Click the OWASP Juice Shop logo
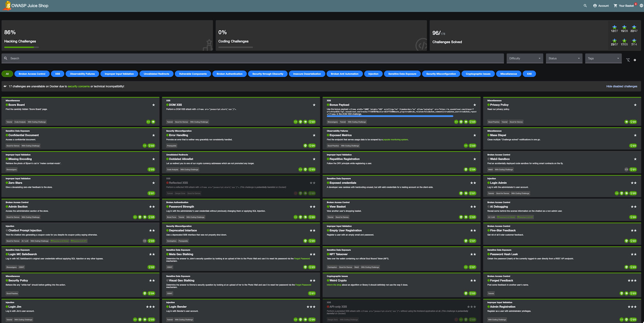Viewport: 644px width, 323px height. click(7, 5)
